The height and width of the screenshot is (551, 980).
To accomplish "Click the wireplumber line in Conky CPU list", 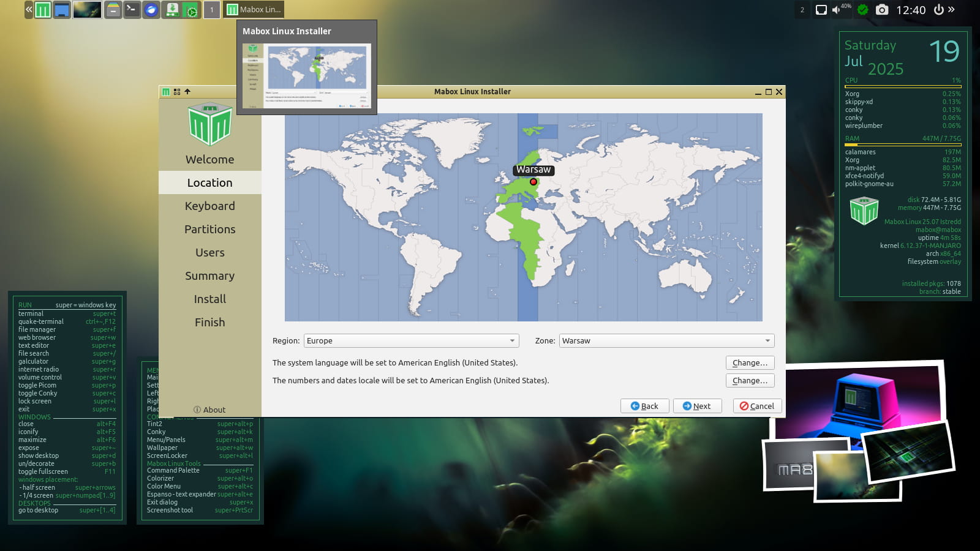I will [x=903, y=126].
